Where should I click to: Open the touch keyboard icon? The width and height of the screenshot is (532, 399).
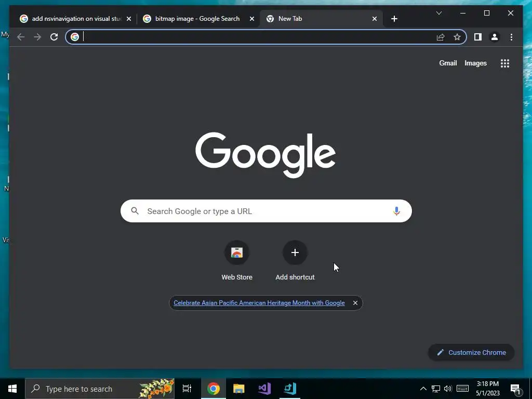point(462,389)
